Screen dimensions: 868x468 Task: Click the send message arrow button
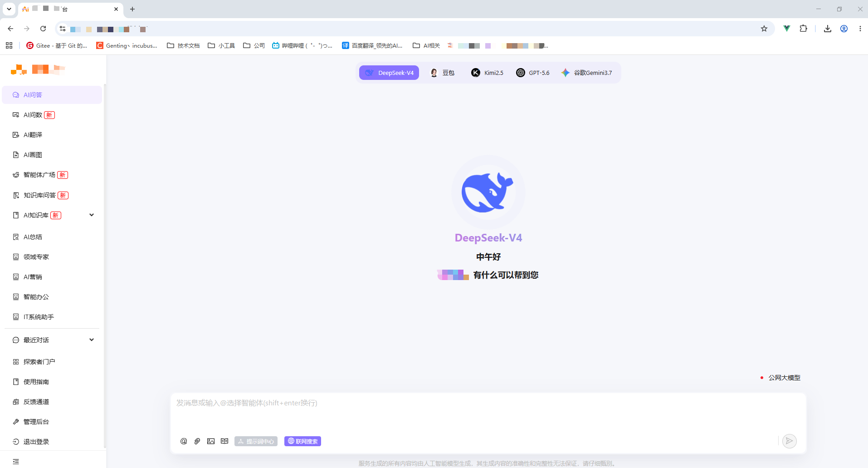790,441
